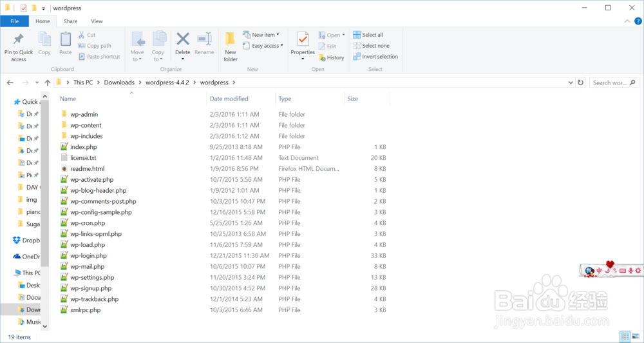Switch to the View ribbon tab

click(x=97, y=21)
